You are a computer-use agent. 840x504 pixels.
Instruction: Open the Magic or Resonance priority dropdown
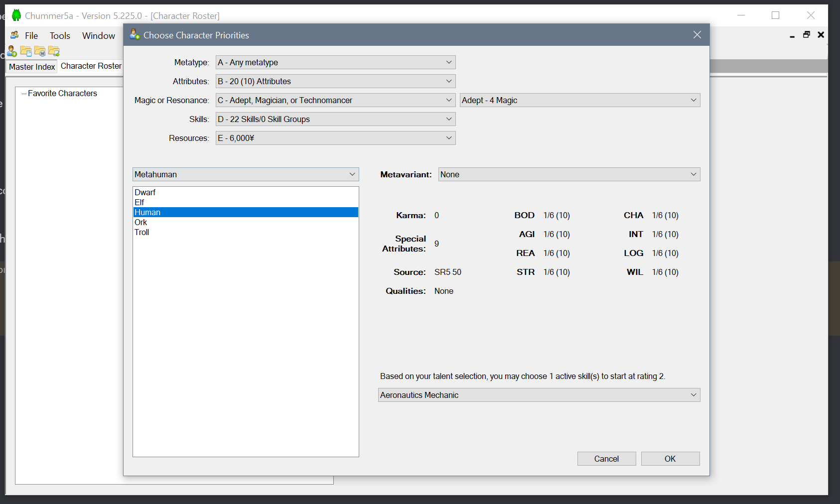[x=335, y=100]
